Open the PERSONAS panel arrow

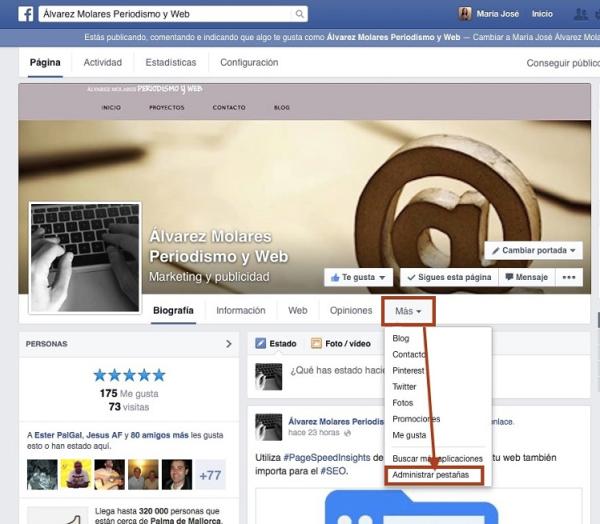[x=229, y=344]
